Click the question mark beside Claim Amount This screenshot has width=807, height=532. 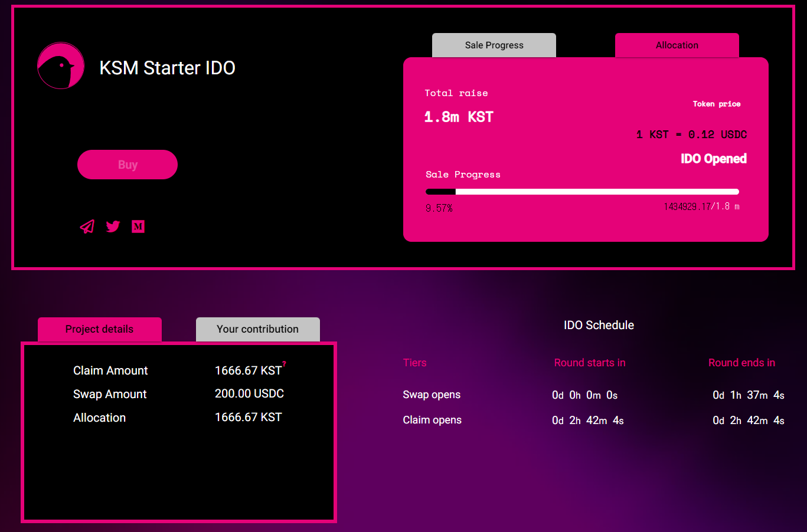[284, 364]
